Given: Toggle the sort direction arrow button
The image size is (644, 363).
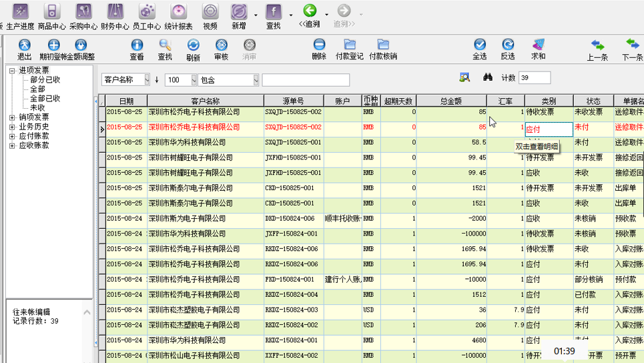Looking at the screenshot, I should point(156,79).
